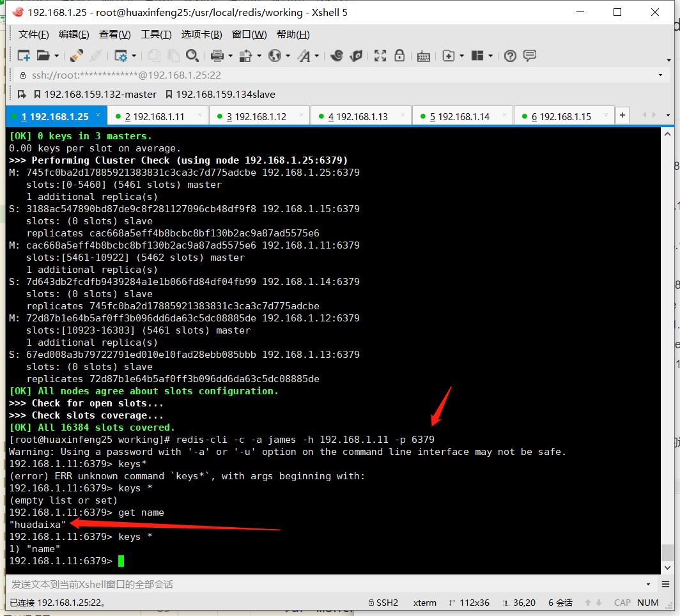Click the Reconnect plug icon
The image size is (680, 616).
click(x=76, y=56)
